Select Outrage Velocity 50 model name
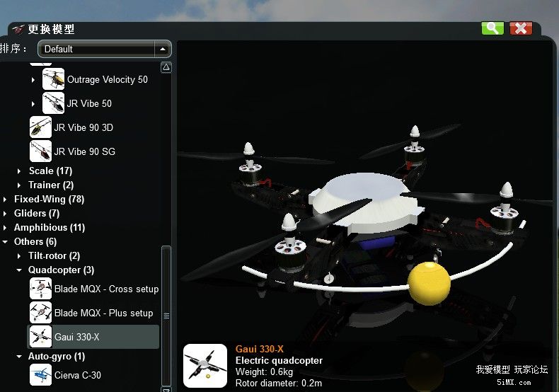Viewport: 559px width, 392px height. click(x=108, y=79)
